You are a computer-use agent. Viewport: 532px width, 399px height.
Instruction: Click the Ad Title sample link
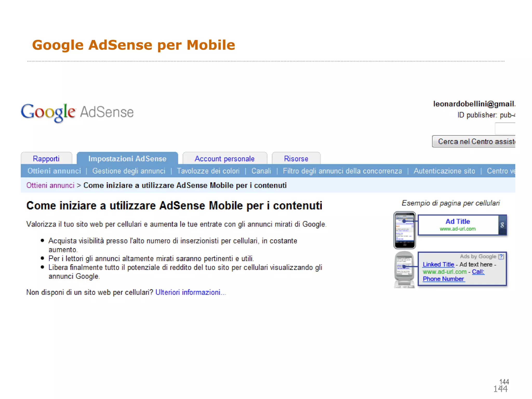[x=458, y=221]
